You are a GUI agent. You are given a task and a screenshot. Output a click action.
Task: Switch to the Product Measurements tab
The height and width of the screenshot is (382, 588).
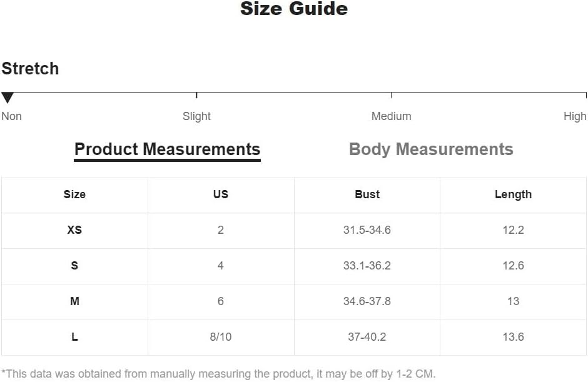[x=167, y=149]
